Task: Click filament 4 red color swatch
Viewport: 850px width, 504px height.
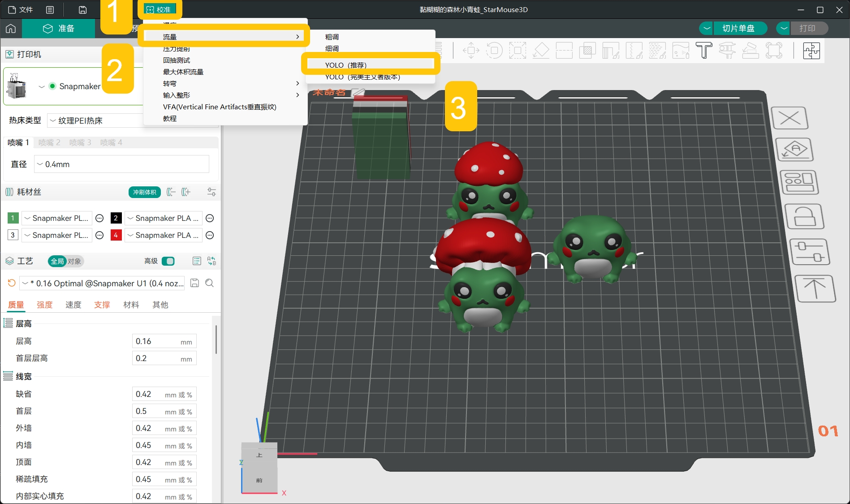Action: point(116,235)
